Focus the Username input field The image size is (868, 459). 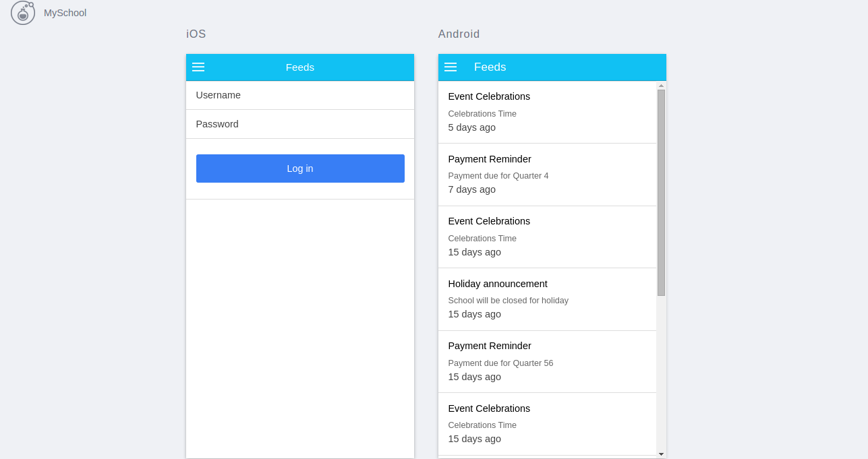300,95
